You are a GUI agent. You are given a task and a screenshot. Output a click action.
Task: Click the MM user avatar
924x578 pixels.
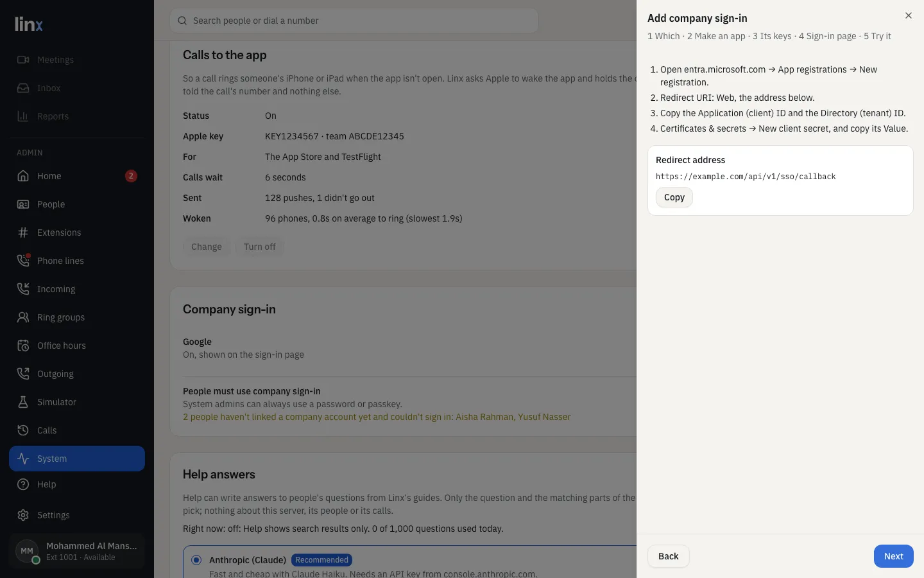click(x=27, y=551)
